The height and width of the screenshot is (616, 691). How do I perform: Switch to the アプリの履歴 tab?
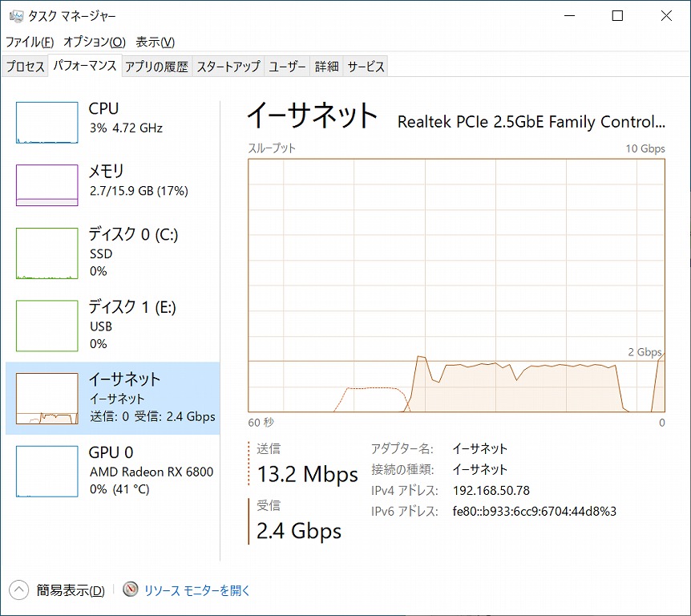pyautogui.click(x=156, y=67)
